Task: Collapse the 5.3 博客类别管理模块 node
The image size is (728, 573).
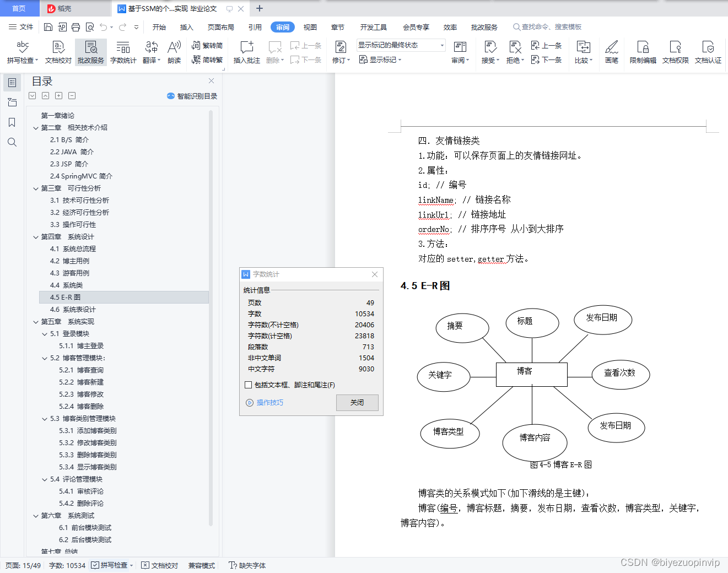Action: (45, 419)
